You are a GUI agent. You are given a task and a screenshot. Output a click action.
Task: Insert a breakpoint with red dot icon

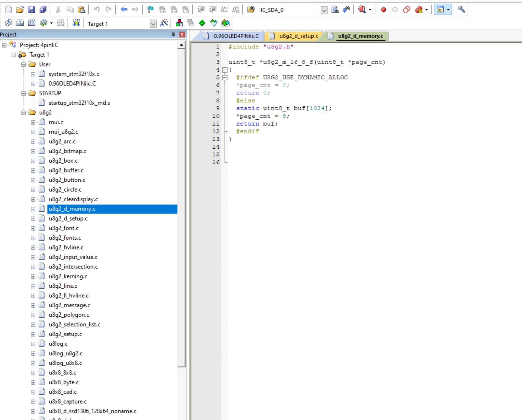[x=383, y=10]
